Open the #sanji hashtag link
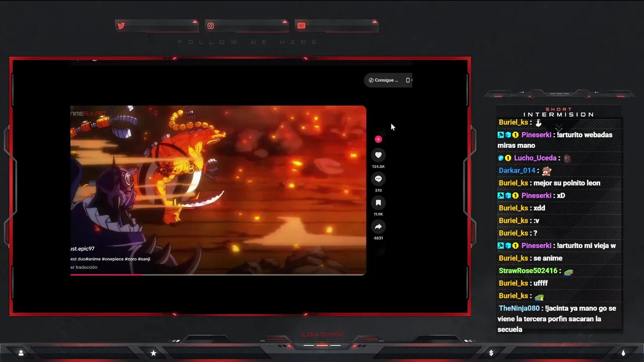The image size is (644, 362). coord(144,259)
